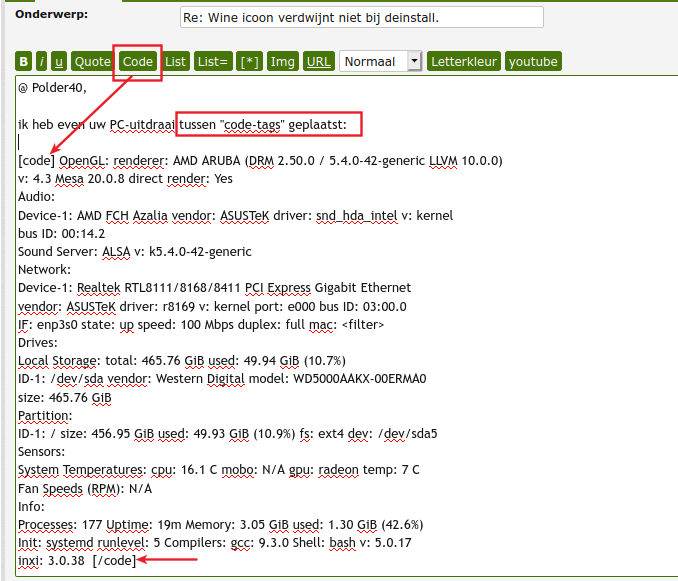Screen dimensions: 678x581
Task: Open the Normaal font size dropdown
Action: click(381, 61)
